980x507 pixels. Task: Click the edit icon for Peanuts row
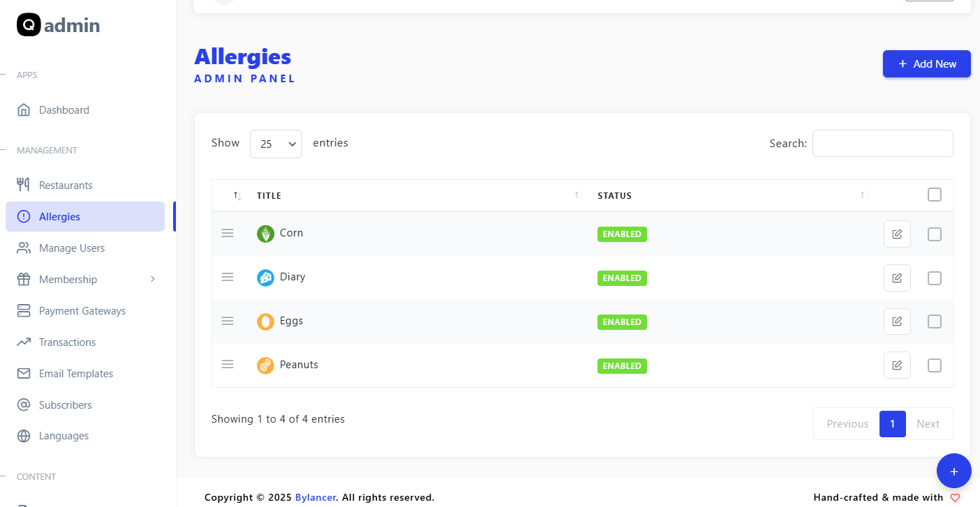click(x=897, y=365)
